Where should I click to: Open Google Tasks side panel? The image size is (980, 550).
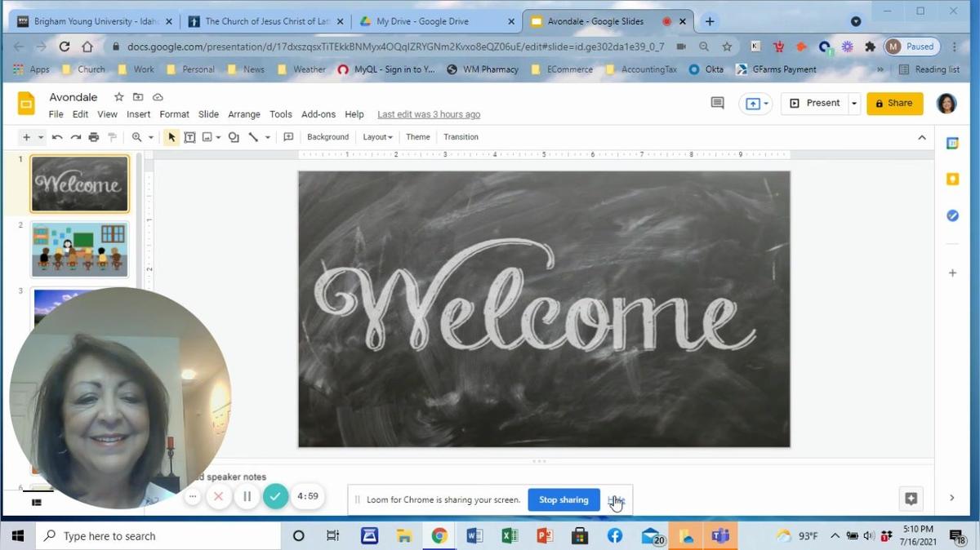pos(952,215)
